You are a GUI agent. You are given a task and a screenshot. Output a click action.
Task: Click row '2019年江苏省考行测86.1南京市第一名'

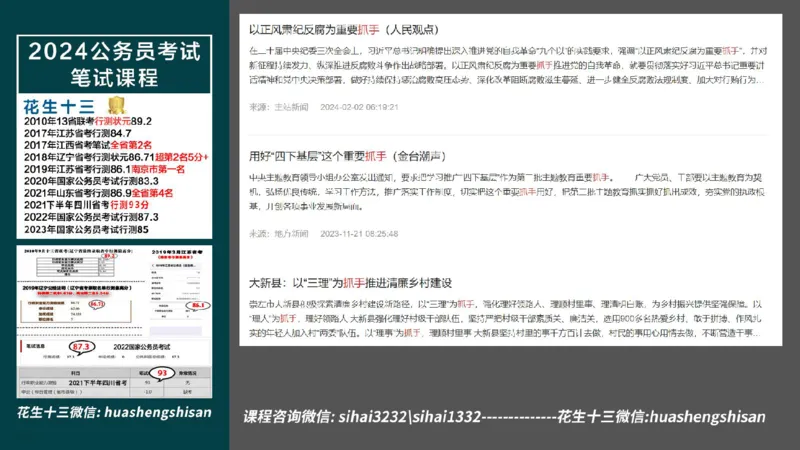point(104,169)
